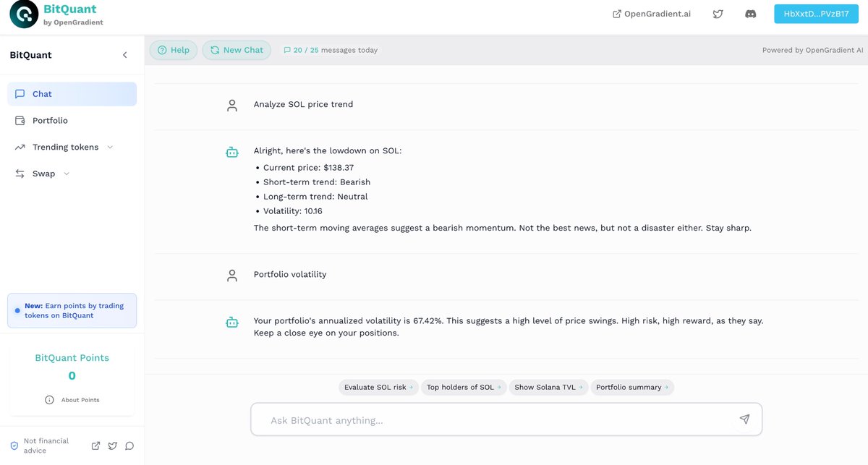Image resolution: width=868 pixels, height=465 pixels.
Task: Click the Not financial advice text
Action: pos(46,445)
